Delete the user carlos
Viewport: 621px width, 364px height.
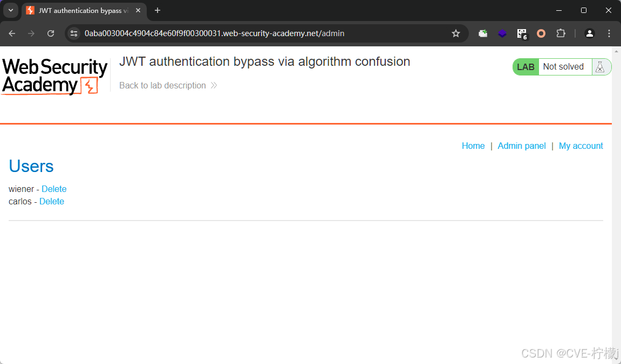point(51,201)
